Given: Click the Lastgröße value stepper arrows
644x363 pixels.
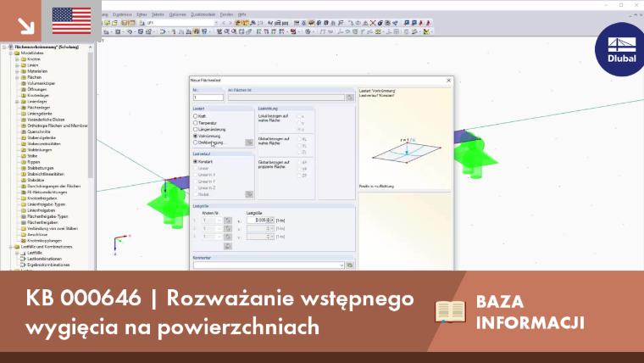Looking at the screenshot, I should tap(269, 221).
